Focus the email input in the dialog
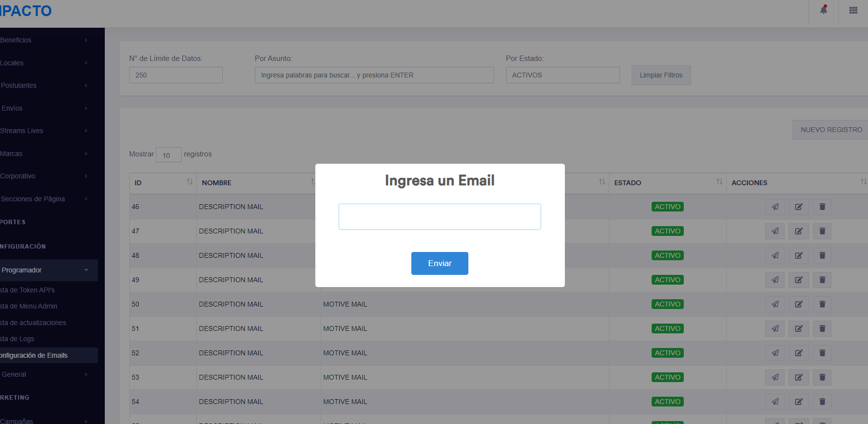The image size is (868, 424). (x=440, y=216)
